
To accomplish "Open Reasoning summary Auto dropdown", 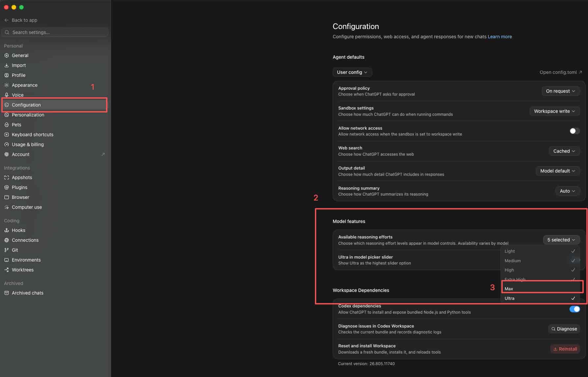I will tap(568, 191).
